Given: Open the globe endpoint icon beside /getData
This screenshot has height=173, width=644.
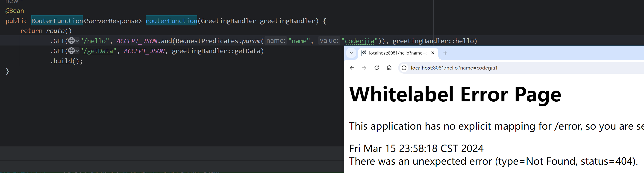Looking at the screenshot, I should [x=74, y=51].
